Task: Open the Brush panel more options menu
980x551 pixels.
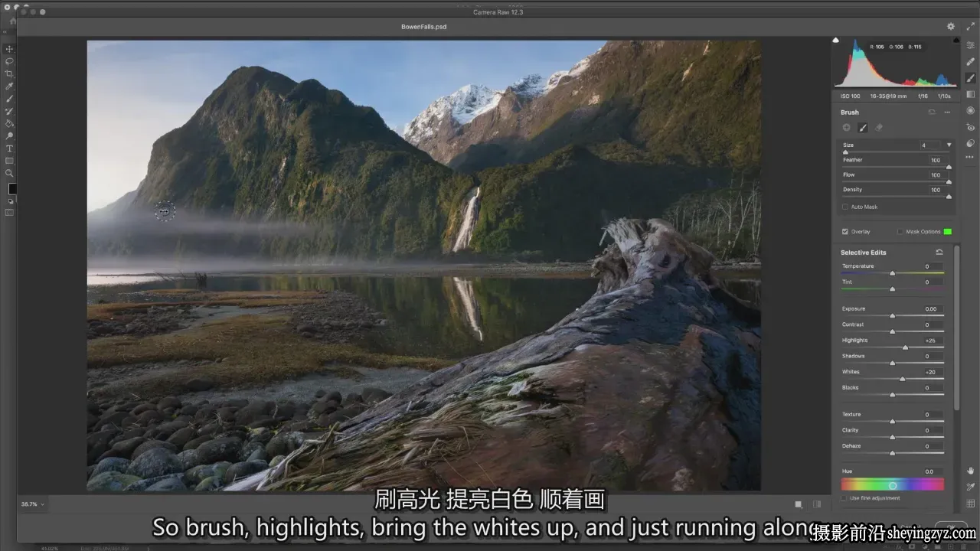Action: [947, 112]
